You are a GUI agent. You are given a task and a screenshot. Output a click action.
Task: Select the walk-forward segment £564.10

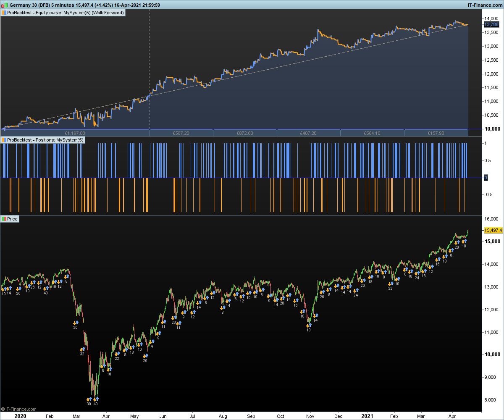pyautogui.click(x=372, y=133)
